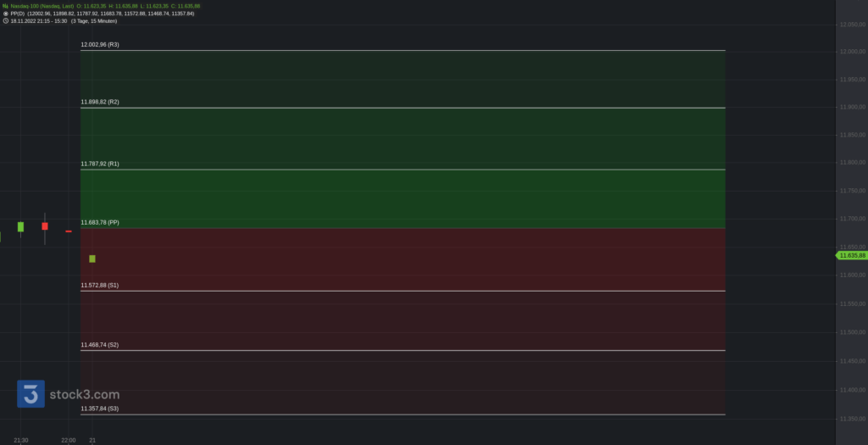The image size is (868, 445).
Task: Click the 11.357,84 (S3) support label
Action: click(100, 409)
